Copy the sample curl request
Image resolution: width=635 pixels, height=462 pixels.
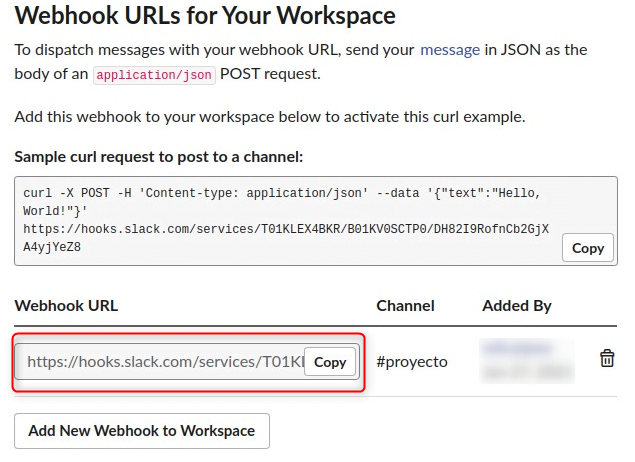(588, 248)
